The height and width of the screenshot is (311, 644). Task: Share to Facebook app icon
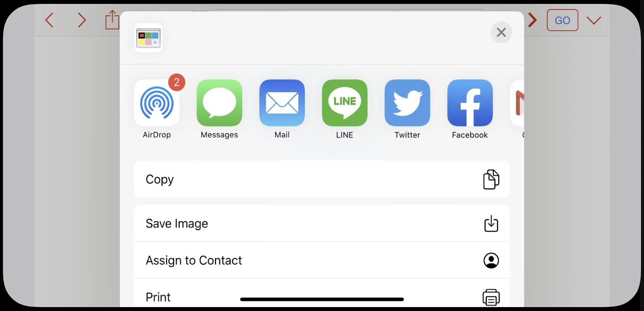coord(470,103)
